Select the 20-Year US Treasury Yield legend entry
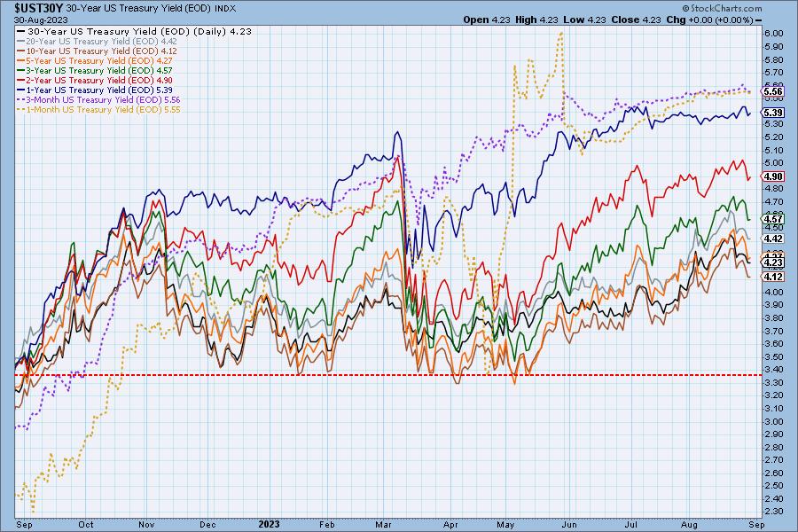 coord(98,42)
